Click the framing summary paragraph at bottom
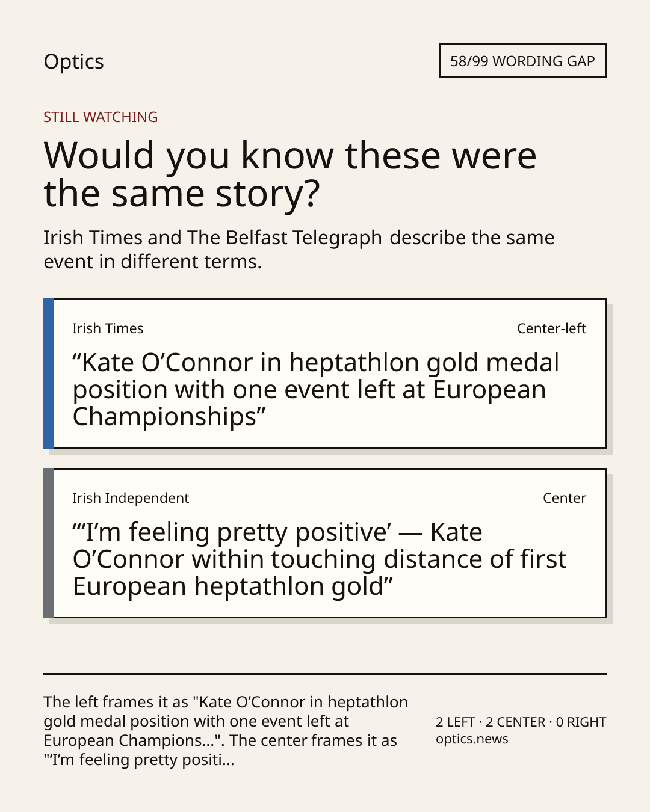Image resolution: width=650 pixels, height=812 pixels. pos(226,731)
